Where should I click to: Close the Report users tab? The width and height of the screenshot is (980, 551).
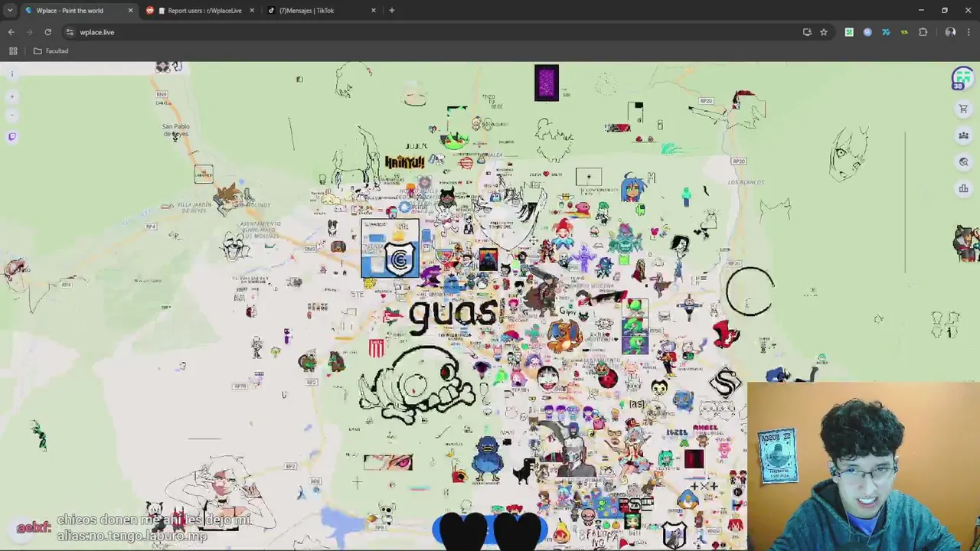(252, 11)
